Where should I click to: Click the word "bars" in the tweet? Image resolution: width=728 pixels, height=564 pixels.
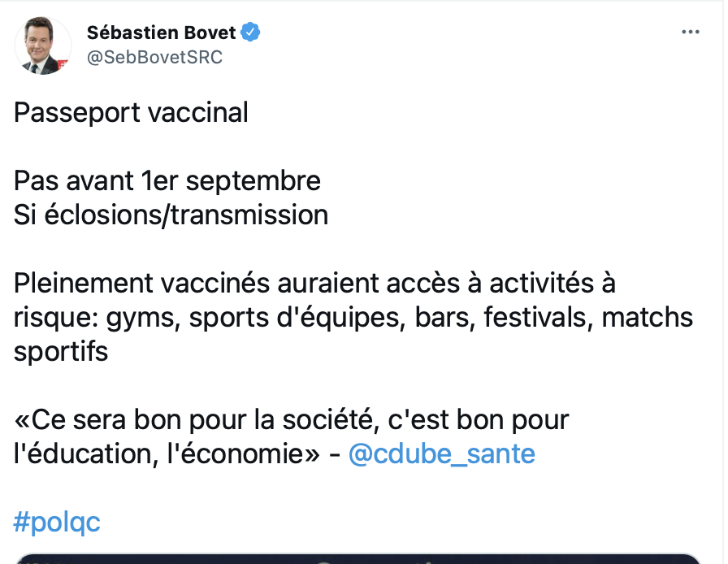click(x=444, y=317)
